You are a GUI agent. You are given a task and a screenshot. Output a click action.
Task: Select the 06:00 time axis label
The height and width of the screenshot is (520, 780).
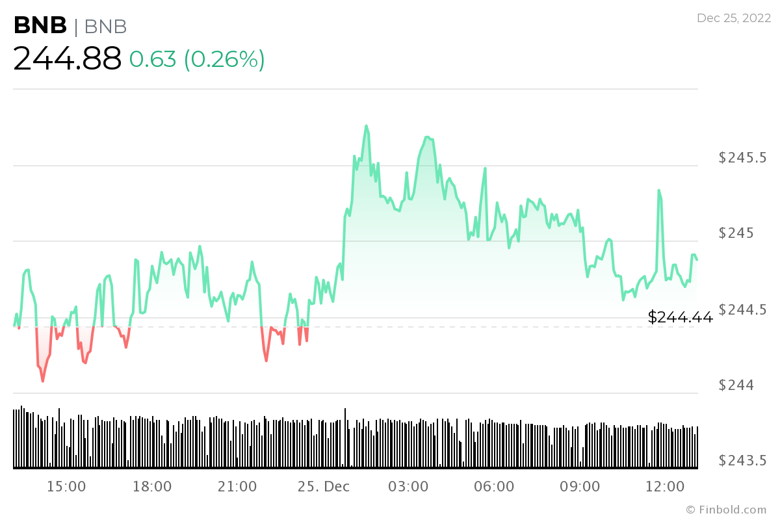[x=494, y=486]
